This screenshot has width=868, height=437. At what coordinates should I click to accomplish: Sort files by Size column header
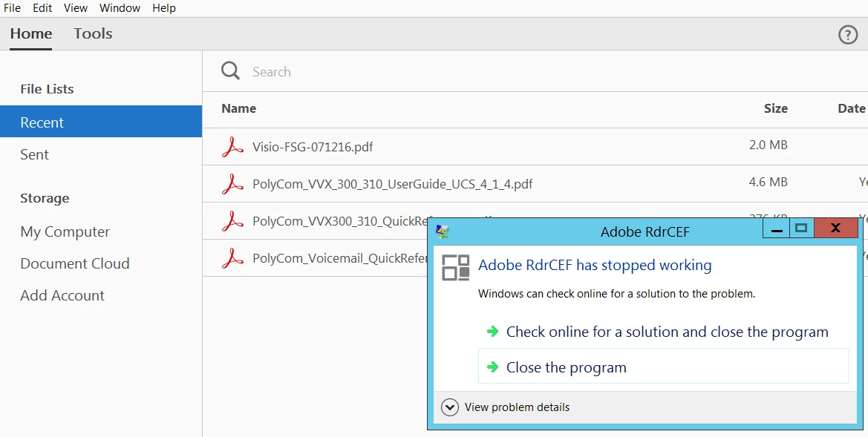[775, 108]
